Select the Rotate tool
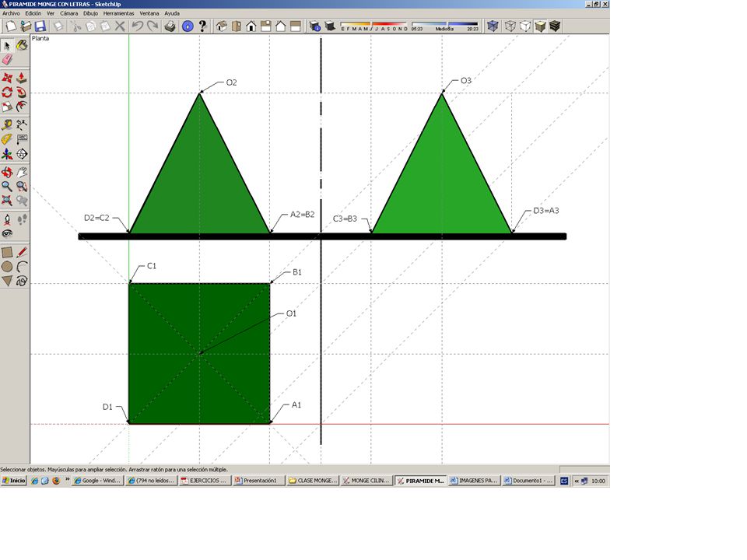This screenshot has width=747, height=560. pos(7,92)
